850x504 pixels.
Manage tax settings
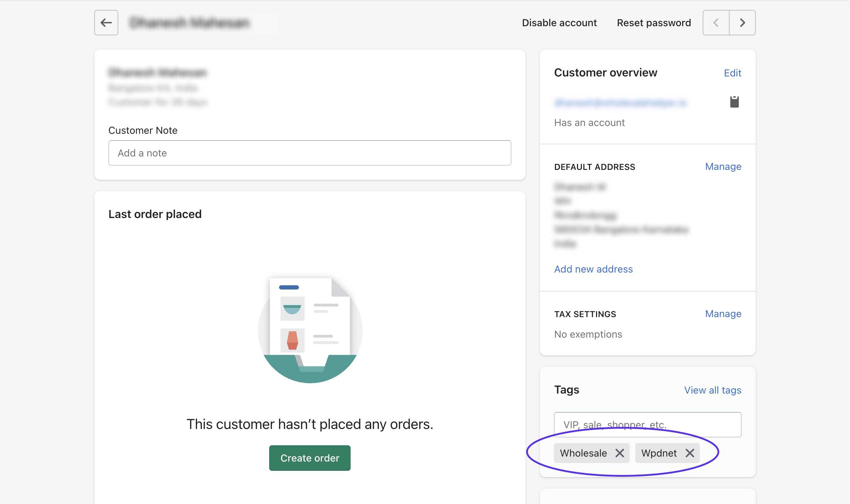point(723,314)
